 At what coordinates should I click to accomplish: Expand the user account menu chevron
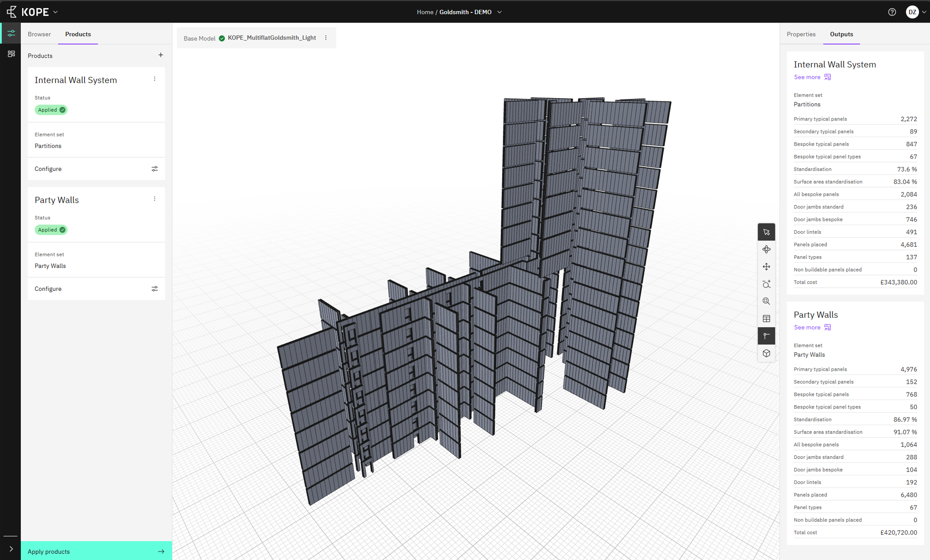click(924, 12)
